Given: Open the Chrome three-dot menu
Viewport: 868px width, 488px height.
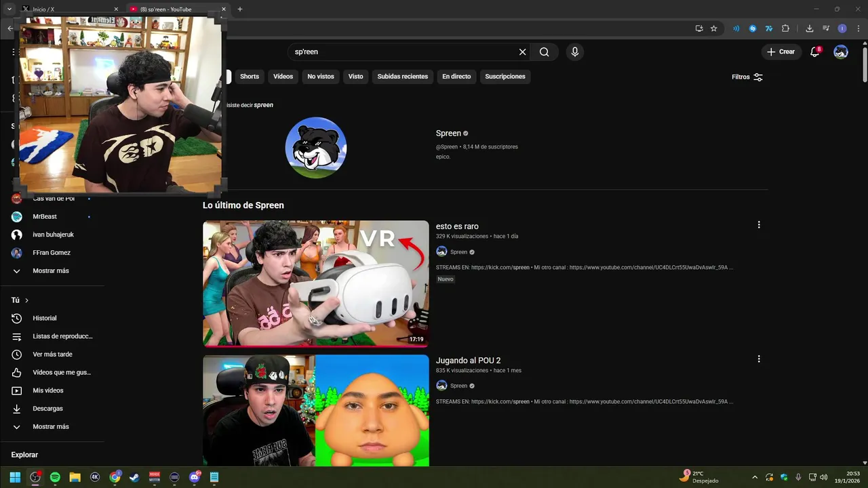Looking at the screenshot, I should tap(859, 28).
